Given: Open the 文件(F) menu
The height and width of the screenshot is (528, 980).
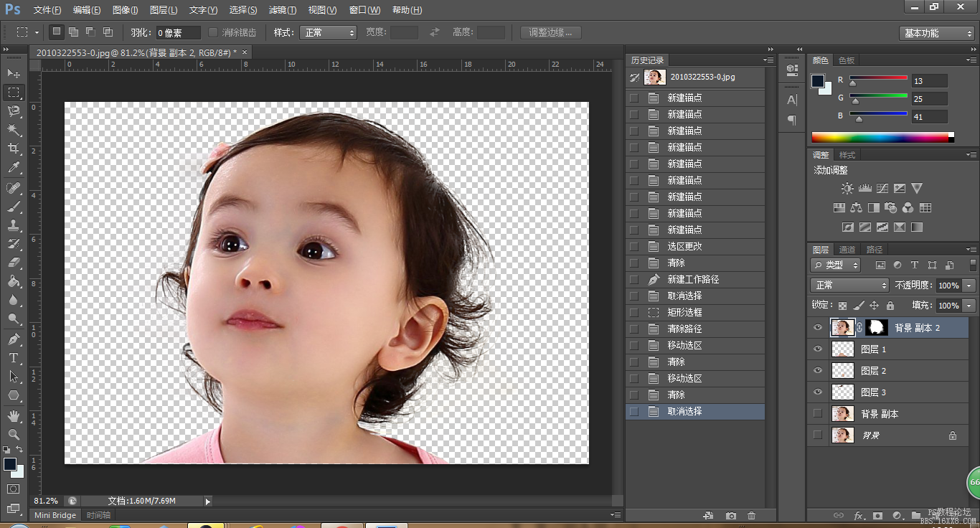Looking at the screenshot, I should [47, 10].
